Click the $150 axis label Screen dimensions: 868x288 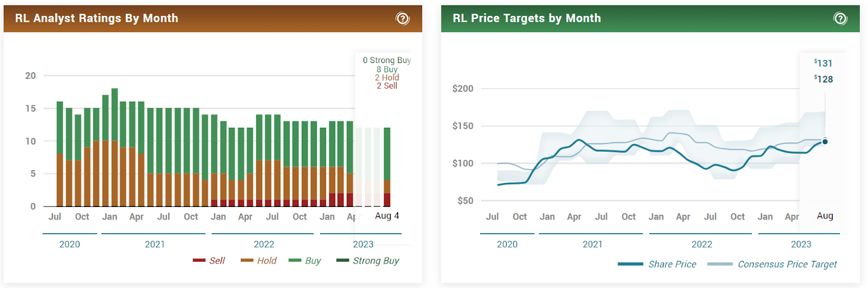click(x=463, y=126)
